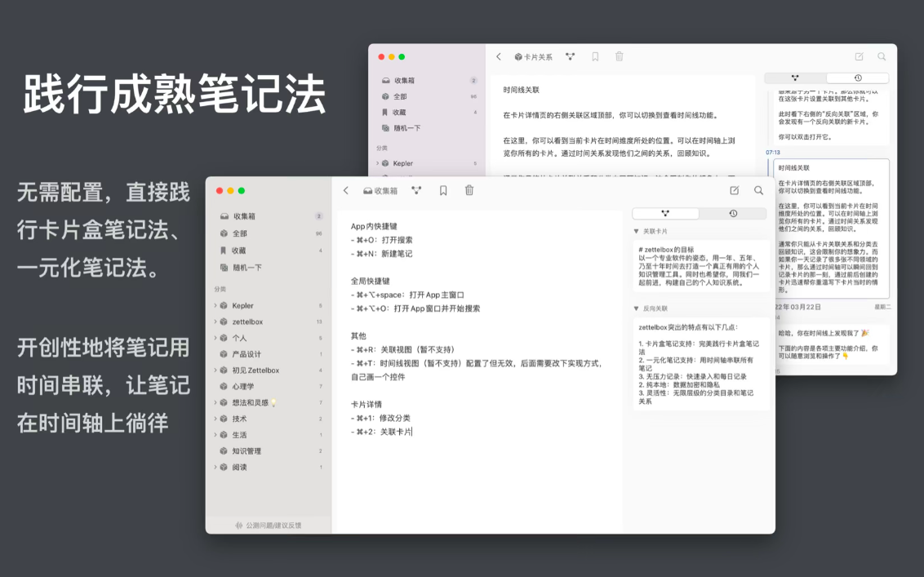Open search using front window magnifier icon

758,191
